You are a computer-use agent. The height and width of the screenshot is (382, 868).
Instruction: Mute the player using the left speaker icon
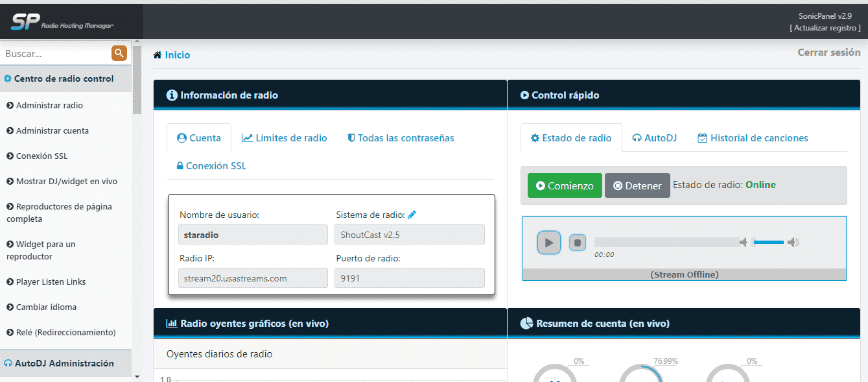(744, 243)
